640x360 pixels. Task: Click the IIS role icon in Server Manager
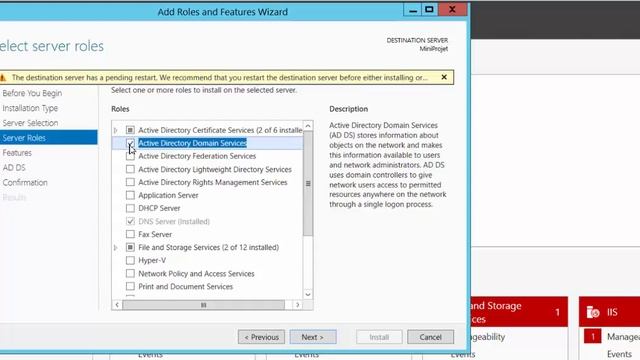[593, 312]
